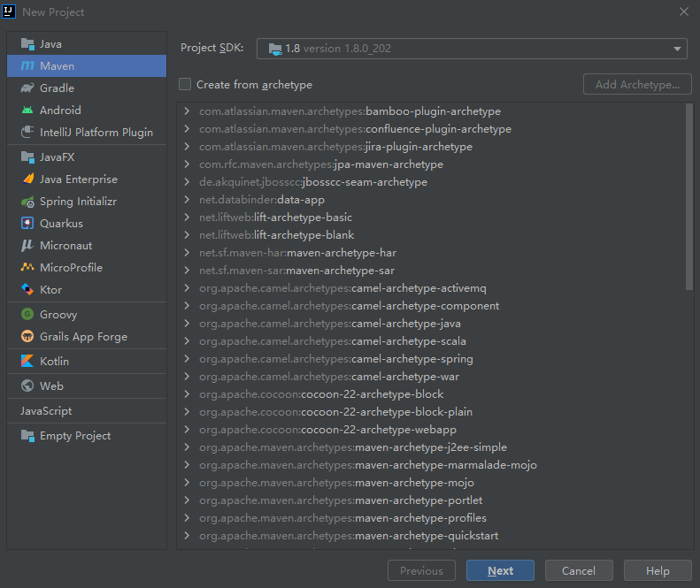The image size is (700, 588).
Task: Expand confluence-plugin-archetype node
Action: pyautogui.click(x=187, y=129)
